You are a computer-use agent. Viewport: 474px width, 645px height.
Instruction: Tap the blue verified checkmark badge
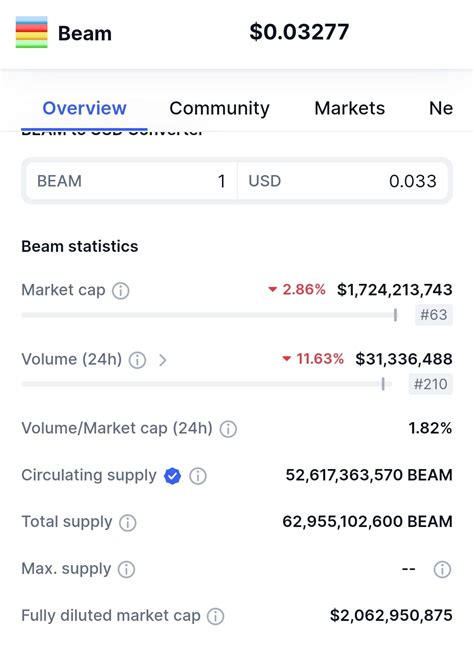pyautogui.click(x=172, y=476)
